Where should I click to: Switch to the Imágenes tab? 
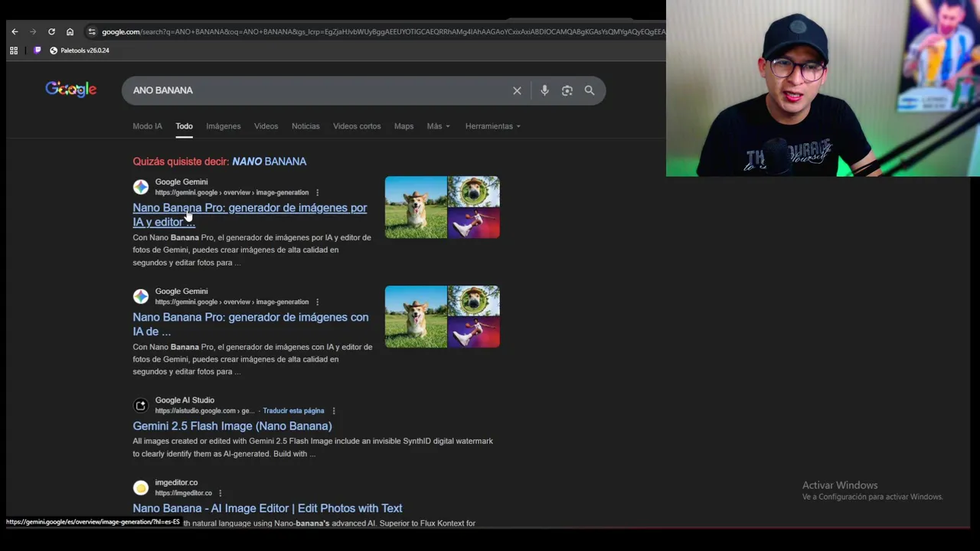(223, 126)
